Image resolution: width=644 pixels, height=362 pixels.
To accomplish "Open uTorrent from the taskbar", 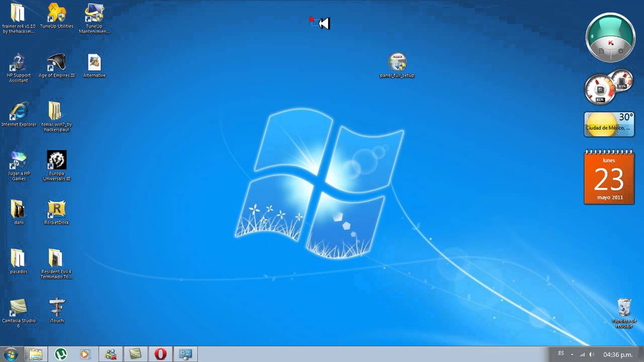I will tap(60, 354).
